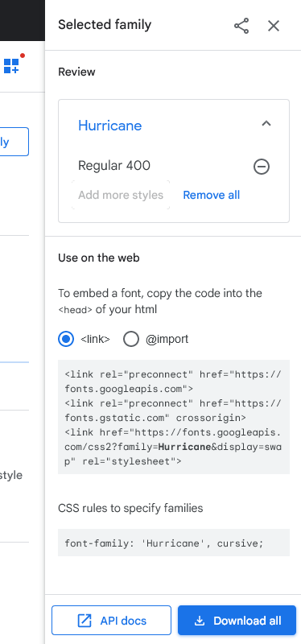The image size is (301, 644).
Task: Click the font-family CSS rule code box
Action: click(174, 543)
